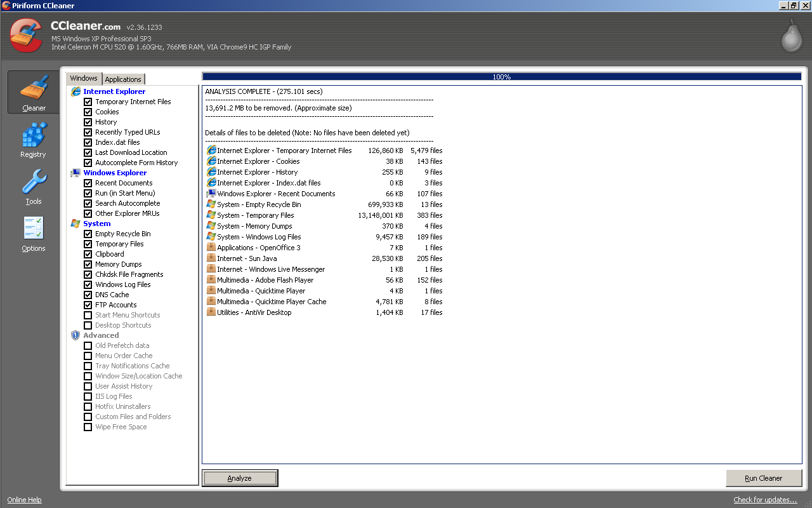The width and height of the screenshot is (812, 508).
Task: Enable the Old Prefetch data checkbox
Action: click(x=88, y=345)
